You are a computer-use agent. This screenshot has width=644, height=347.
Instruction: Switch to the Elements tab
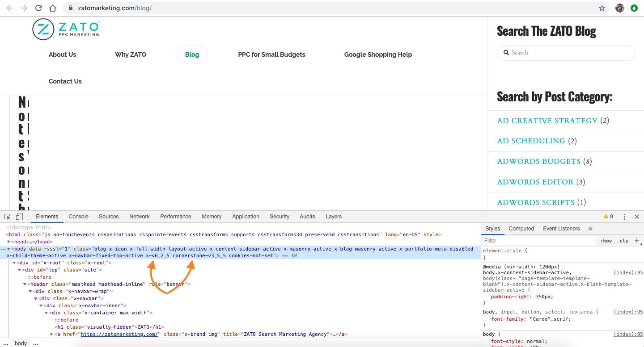click(x=47, y=217)
